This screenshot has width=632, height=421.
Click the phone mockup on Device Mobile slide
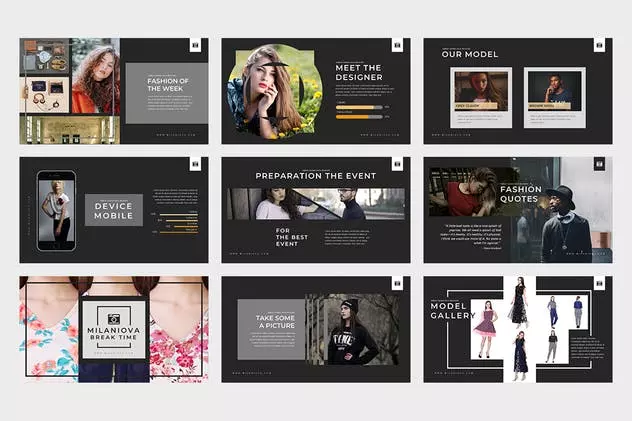tap(56, 211)
